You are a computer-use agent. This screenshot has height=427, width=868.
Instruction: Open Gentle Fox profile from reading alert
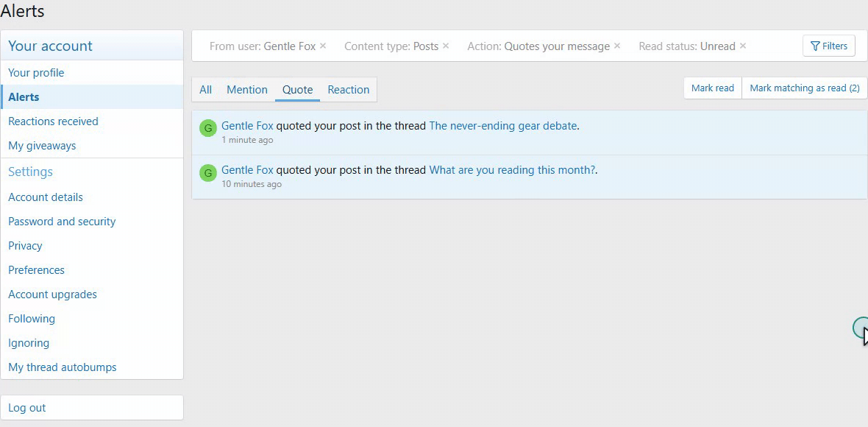coord(247,170)
